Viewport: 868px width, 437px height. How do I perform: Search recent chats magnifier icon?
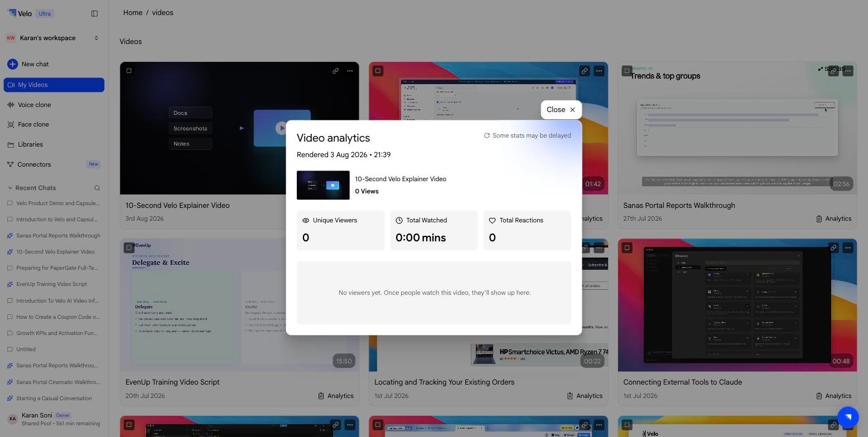[x=97, y=188]
